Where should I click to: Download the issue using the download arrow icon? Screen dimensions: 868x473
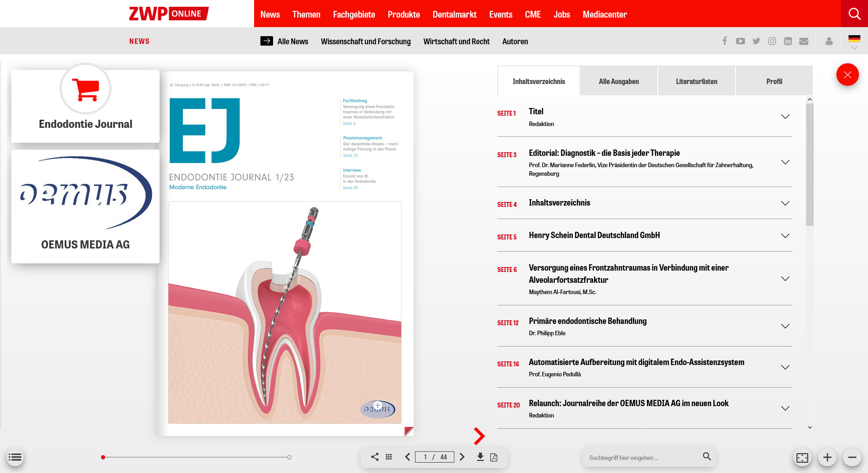click(480, 457)
